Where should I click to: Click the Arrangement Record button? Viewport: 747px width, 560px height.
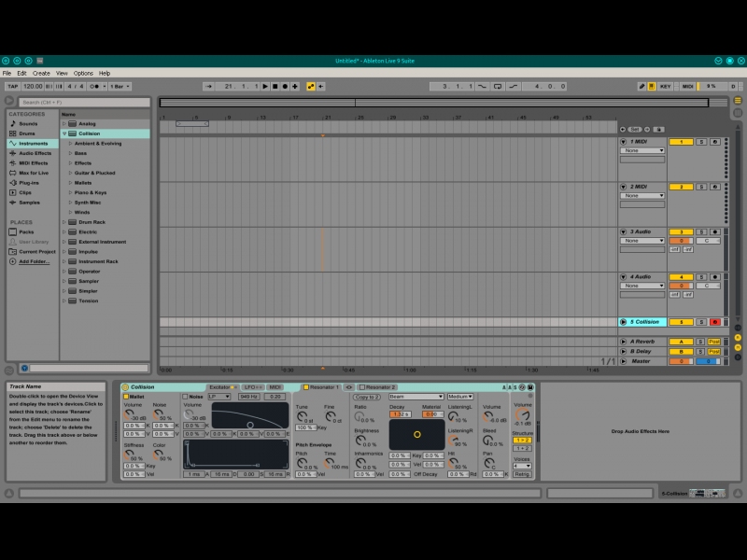[285, 86]
